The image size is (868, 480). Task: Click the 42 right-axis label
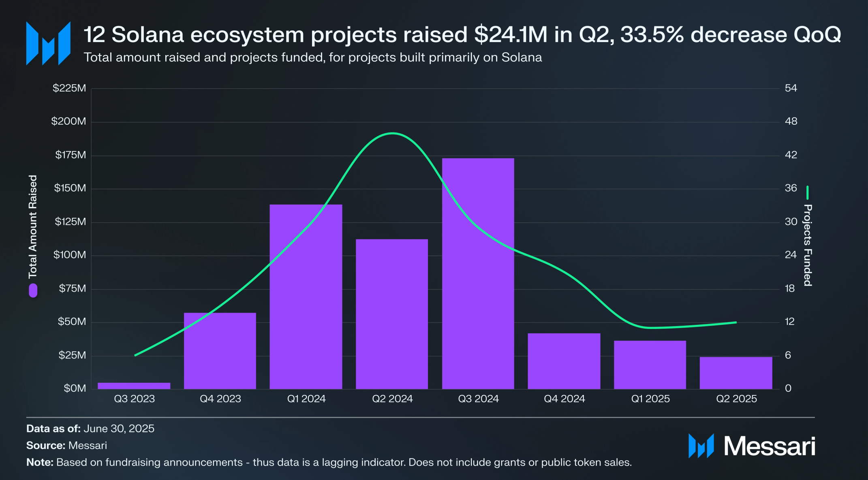(791, 155)
